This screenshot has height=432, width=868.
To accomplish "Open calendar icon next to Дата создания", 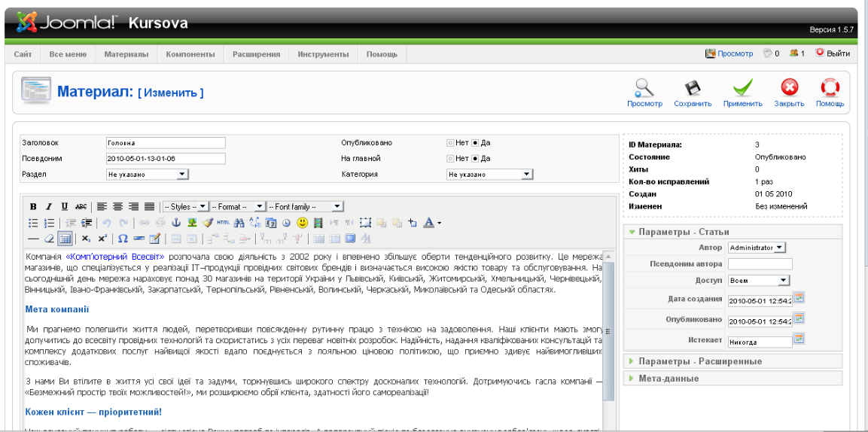I will click(799, 297).
